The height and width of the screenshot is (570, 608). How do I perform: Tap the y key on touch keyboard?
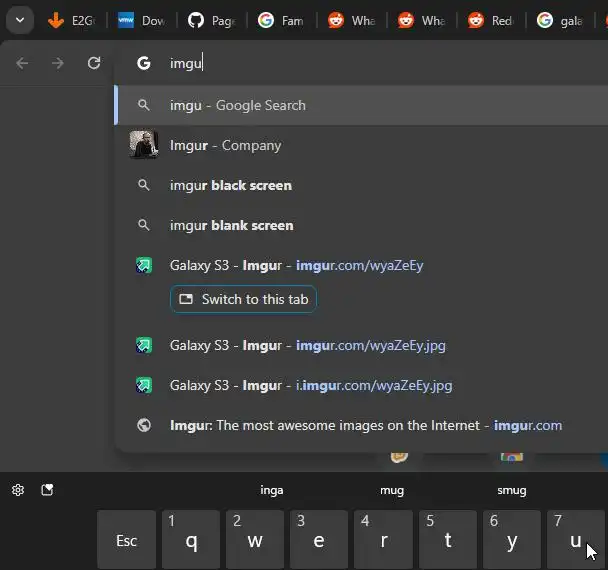pyautogui.click(x=512, y=540)
